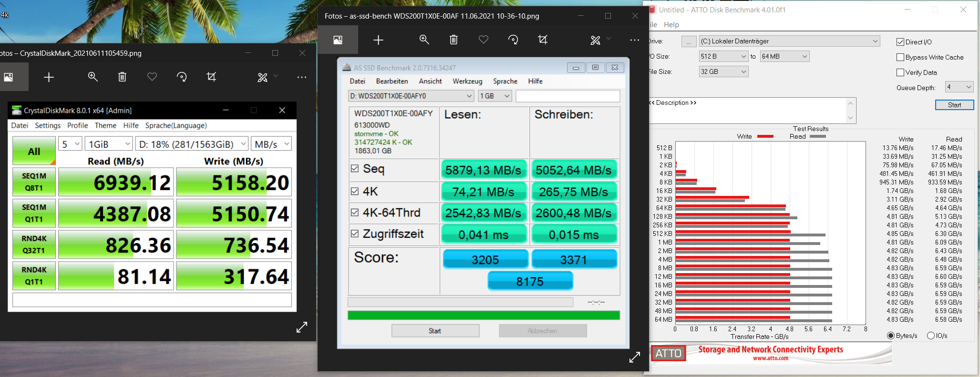Click the green AS SSD progress bar
This screenshot has height=377, width=980.
[484, 315]
